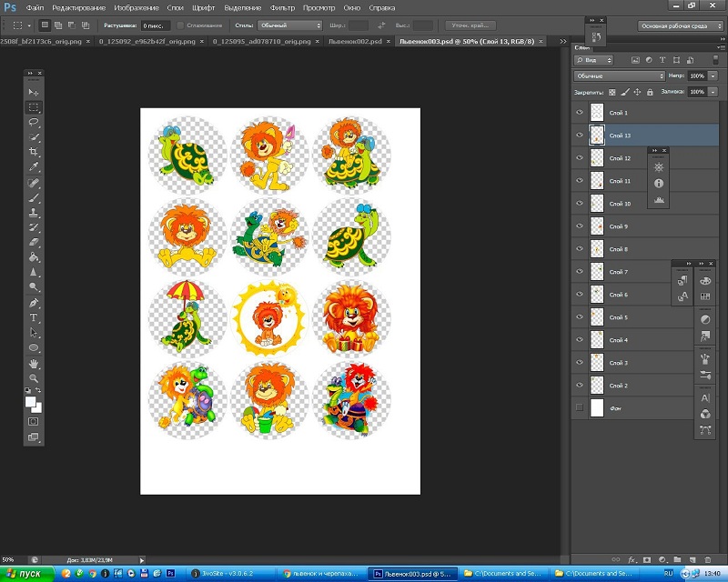Image resolution: width=728 pixels, height=582 pixels.
Task: Open the blend mode dropdown Обычные
Action: coord(620,75)
